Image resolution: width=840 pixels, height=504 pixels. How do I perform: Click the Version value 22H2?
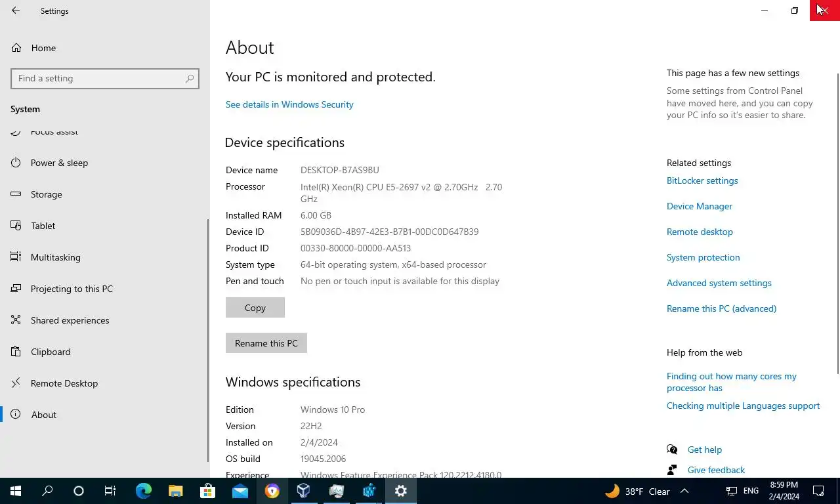tap(311, 426)
